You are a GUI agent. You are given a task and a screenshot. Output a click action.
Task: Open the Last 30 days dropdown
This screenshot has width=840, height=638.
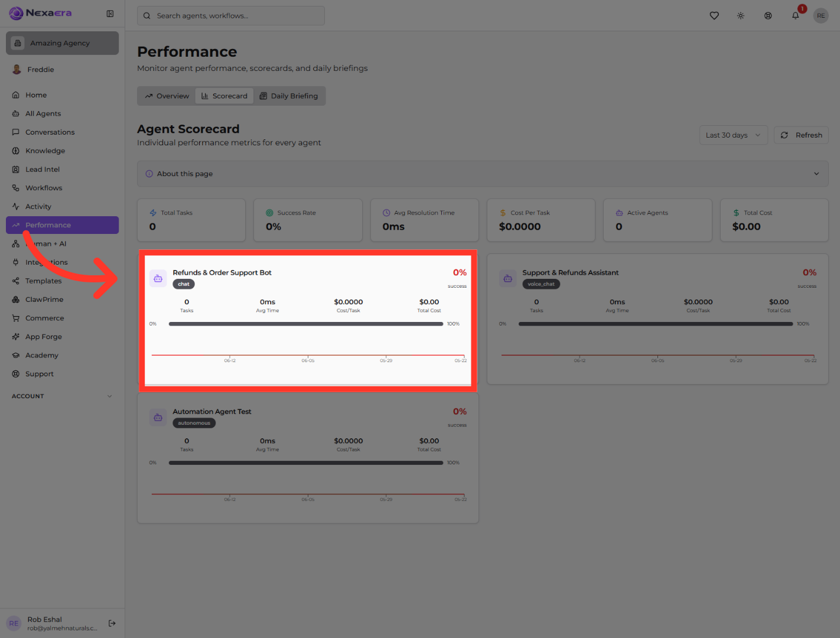coord(733,135)
